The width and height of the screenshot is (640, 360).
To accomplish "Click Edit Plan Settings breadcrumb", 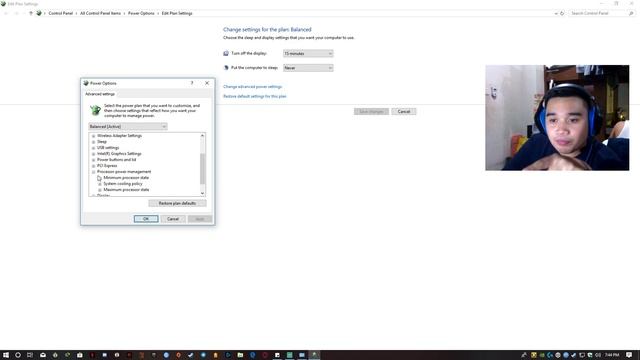I will [177, 13].
